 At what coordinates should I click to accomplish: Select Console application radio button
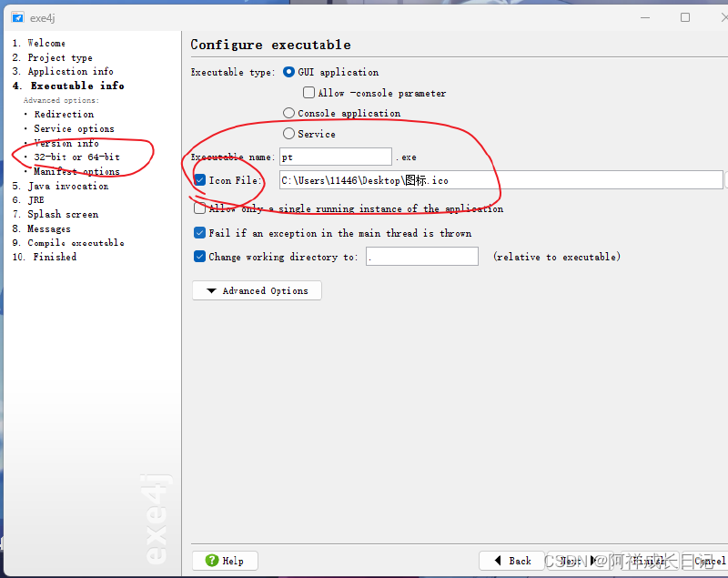click(x=288, y=113)
